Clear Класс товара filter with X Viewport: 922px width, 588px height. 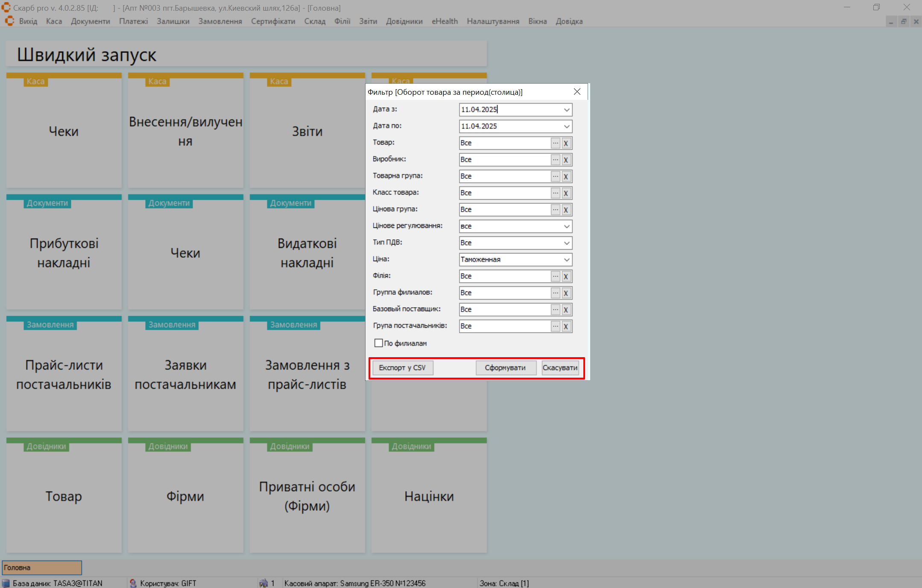coord(566,193)
